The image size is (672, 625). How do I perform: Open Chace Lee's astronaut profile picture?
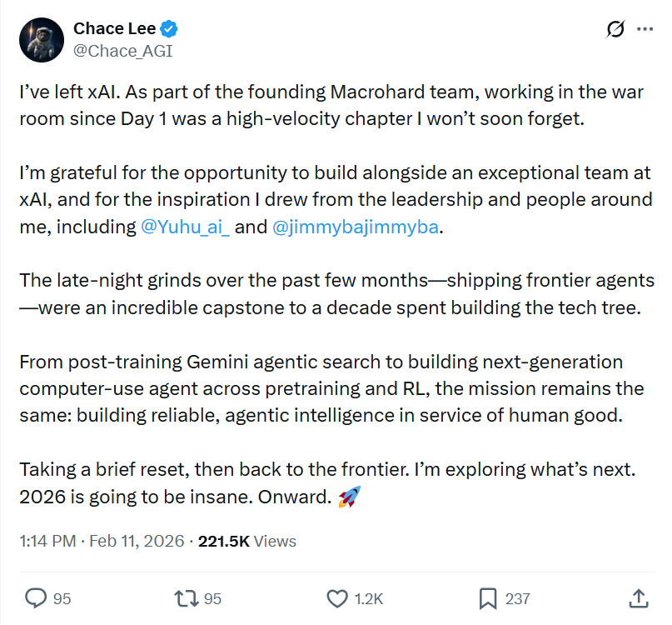point(41,39)
